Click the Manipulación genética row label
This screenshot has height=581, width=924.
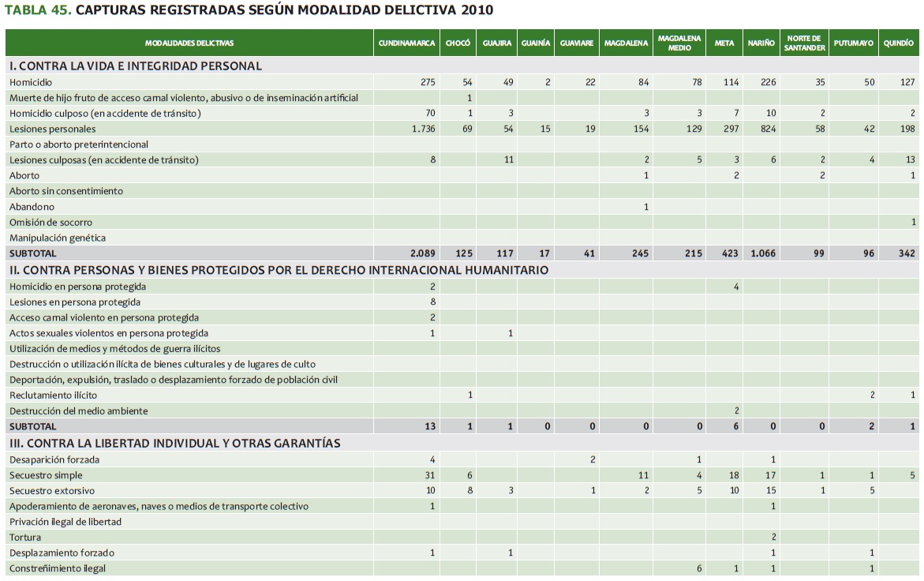click(x=57, y=238)
